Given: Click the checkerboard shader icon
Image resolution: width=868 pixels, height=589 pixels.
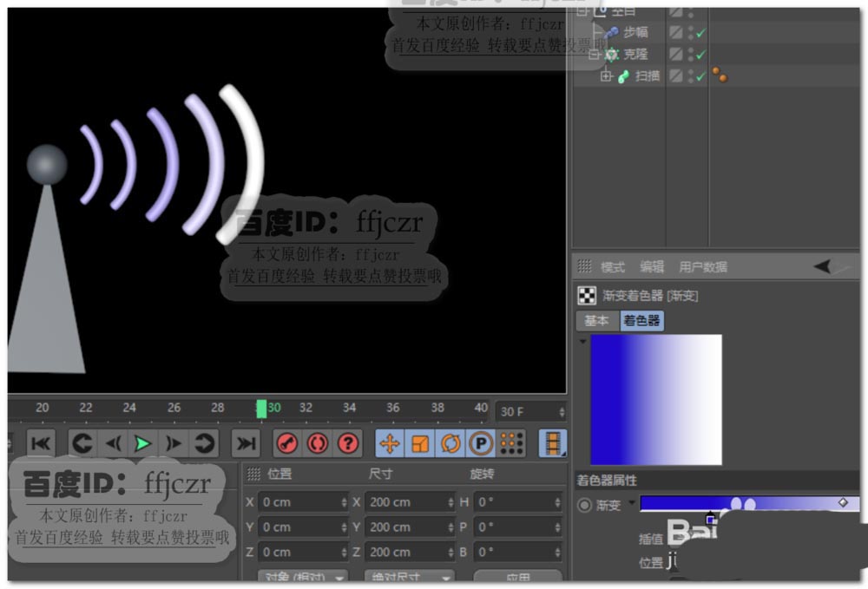Looking at the screenshot, I should coord(587,296).
